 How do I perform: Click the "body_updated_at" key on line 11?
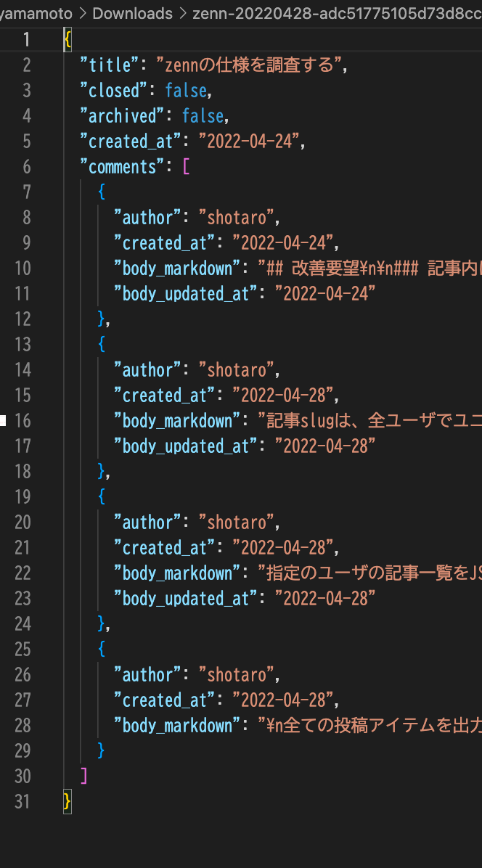pos(186,294)
